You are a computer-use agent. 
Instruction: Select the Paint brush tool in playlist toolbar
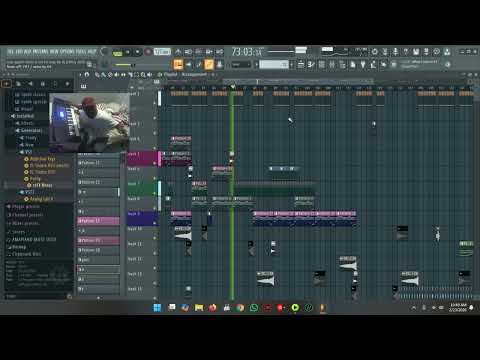pyautogui.click(x=104, y=75)
